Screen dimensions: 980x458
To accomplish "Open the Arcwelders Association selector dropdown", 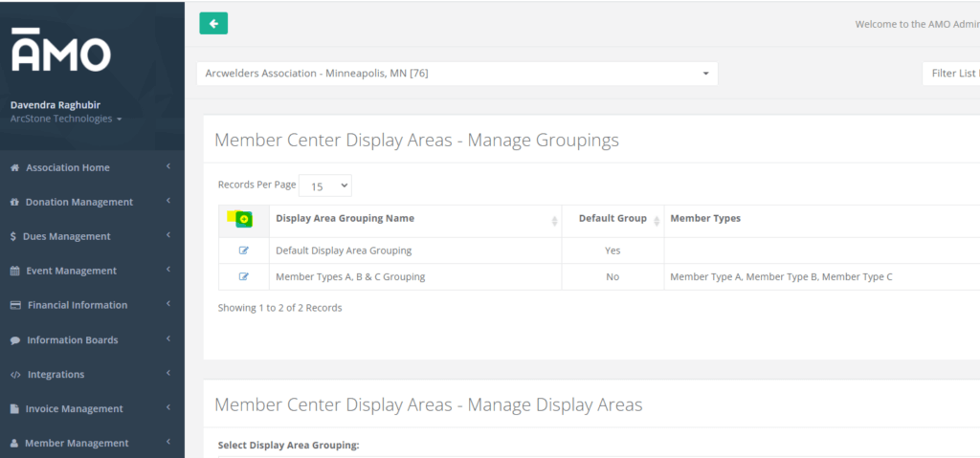I will click(457, 74).
